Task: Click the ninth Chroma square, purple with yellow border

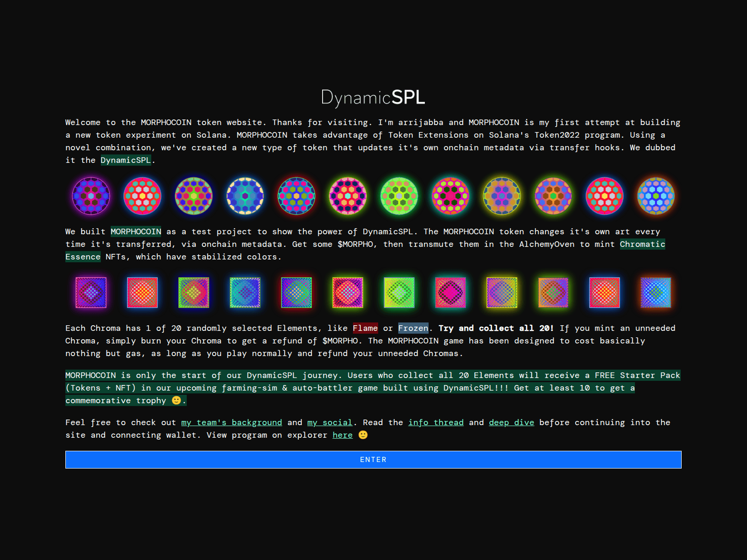Action: tap(502, 293)
